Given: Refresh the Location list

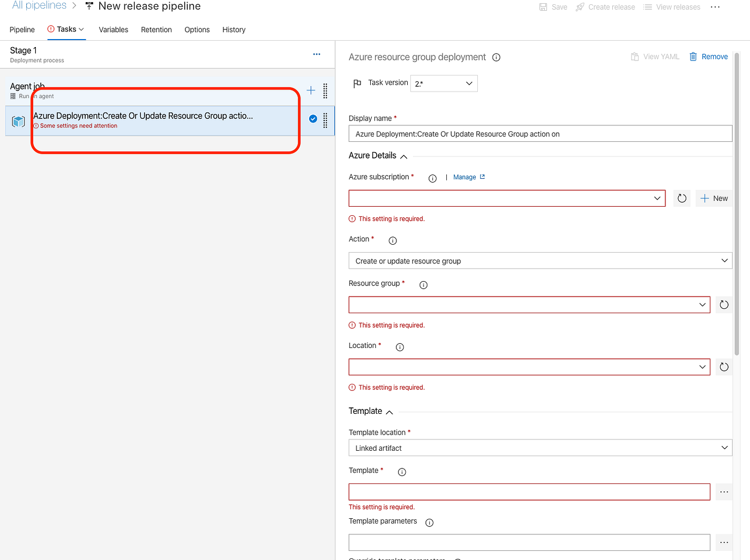Looking at the screenshot, I should pyautogui.click(x=724, y=367).
